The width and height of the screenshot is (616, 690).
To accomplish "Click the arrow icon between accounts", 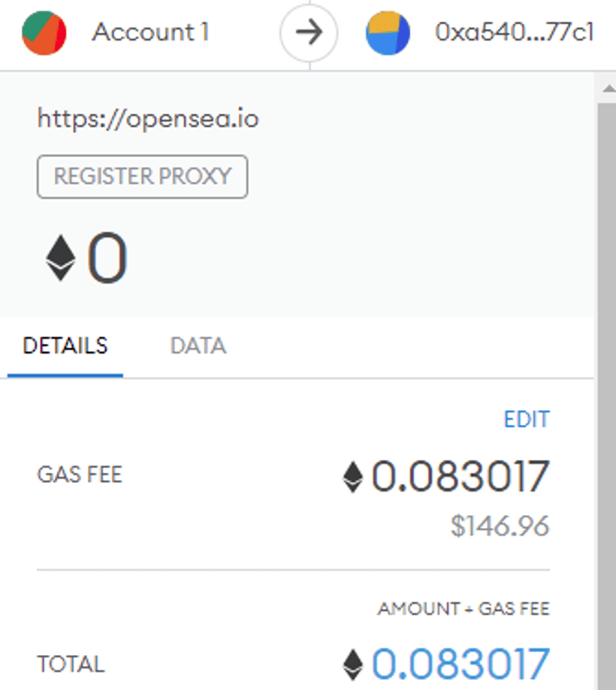I will click(309, 32).
